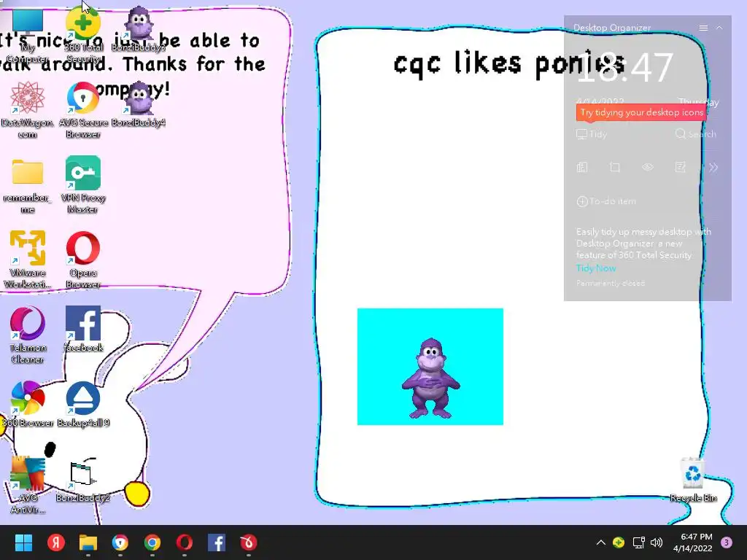Open the taskbar clock and date

pos(694,542)
